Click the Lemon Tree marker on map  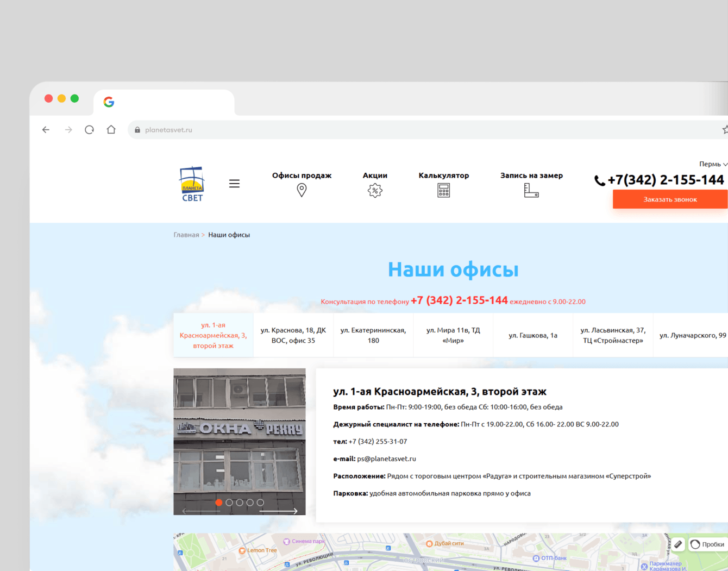[x=258, y=550]
